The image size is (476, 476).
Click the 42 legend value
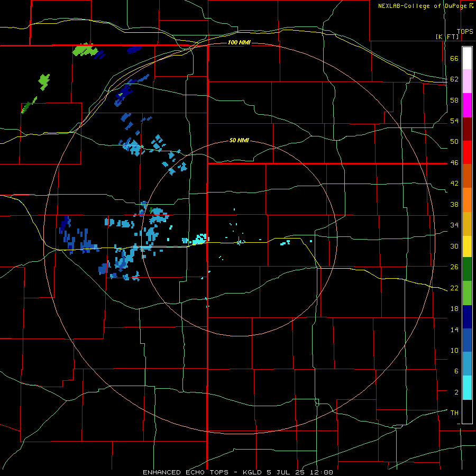454,184
